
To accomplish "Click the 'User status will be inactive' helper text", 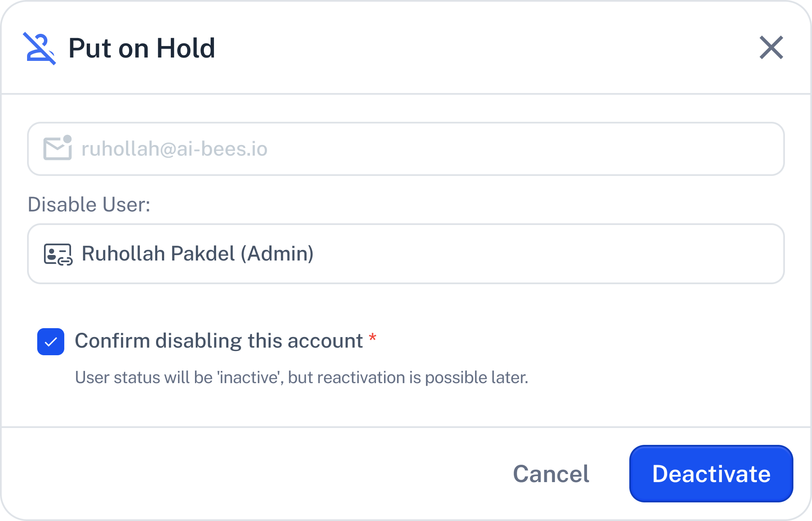I will [302, 377].
